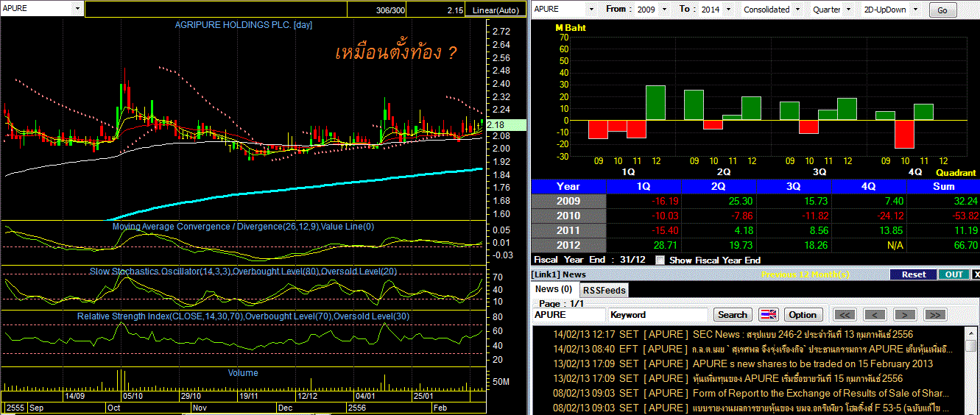
Task: Open the To year 2014 dropdown
Action: pos(727,10)
